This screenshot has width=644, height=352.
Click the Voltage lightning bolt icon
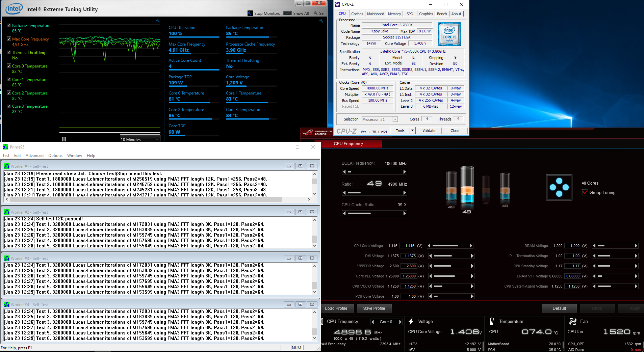[411, 321]
